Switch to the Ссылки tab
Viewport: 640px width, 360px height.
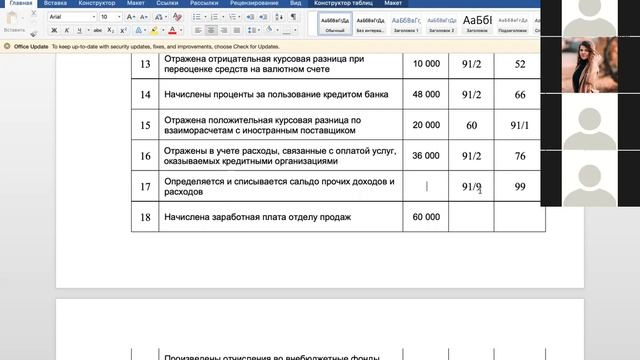[167, 3]
